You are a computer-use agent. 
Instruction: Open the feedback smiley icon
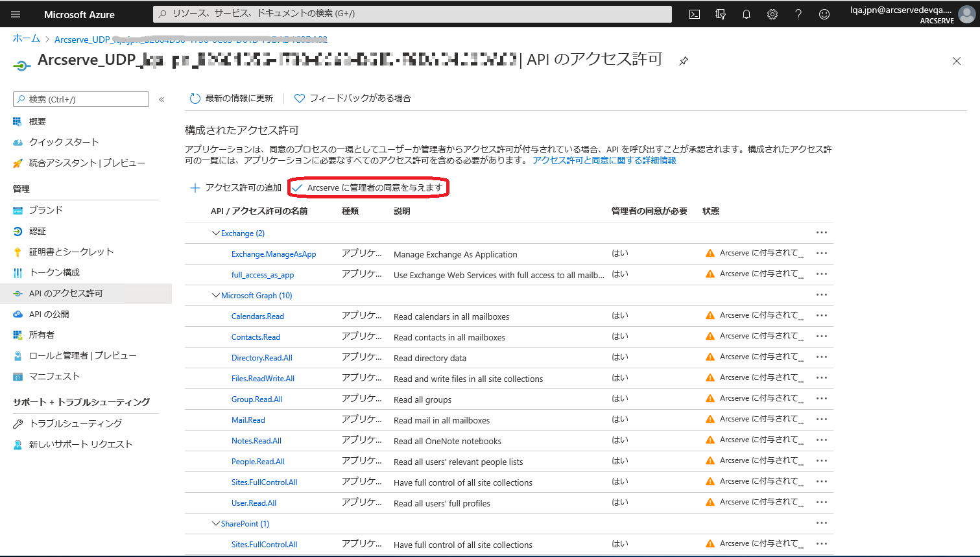point(824,14)
